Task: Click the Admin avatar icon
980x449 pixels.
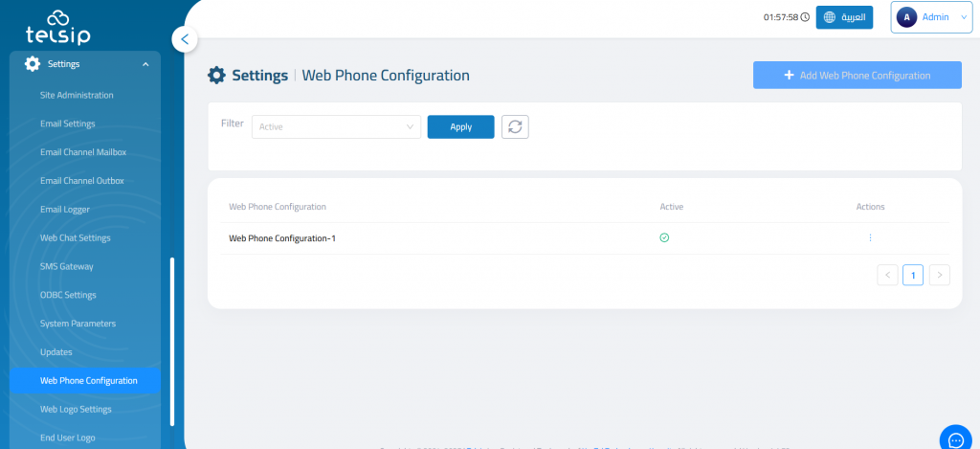Action: (x=906, y=17)
